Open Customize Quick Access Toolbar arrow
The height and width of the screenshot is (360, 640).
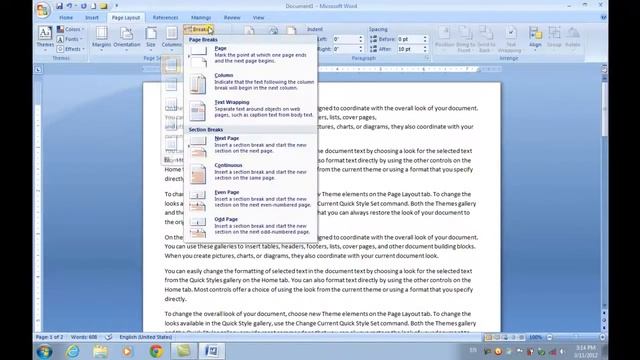click(116, 6)
